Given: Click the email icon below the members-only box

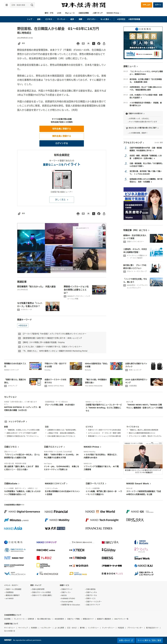Looking at the screenshot, I should click(x=83, y=213).
